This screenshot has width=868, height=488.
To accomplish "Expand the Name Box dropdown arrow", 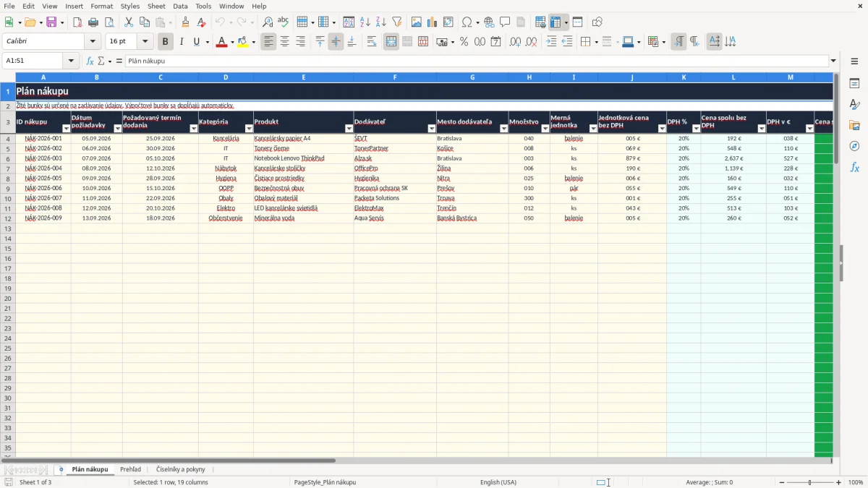I will (x=72, y=61).
